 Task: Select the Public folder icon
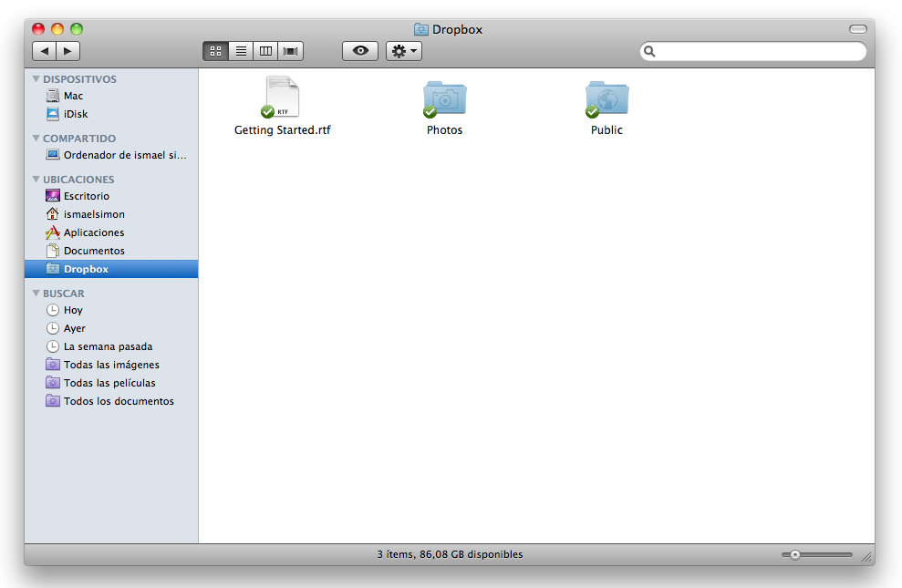pos(607,98)
